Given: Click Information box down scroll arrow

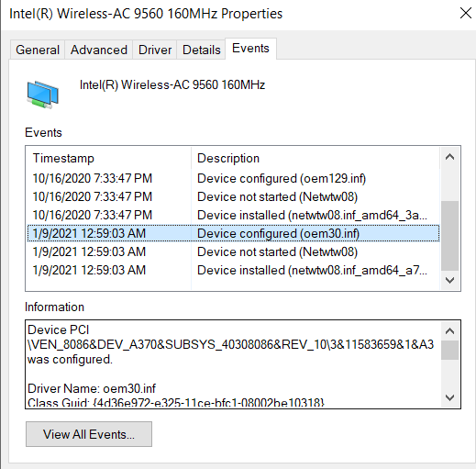Looking at the screenshot, I should coord(449,397).
